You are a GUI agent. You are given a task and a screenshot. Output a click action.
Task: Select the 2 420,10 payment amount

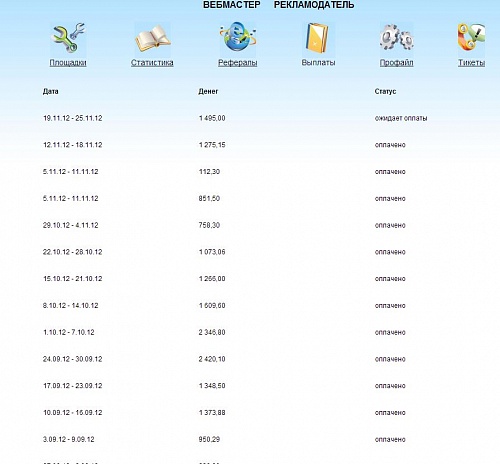(212, 359)
